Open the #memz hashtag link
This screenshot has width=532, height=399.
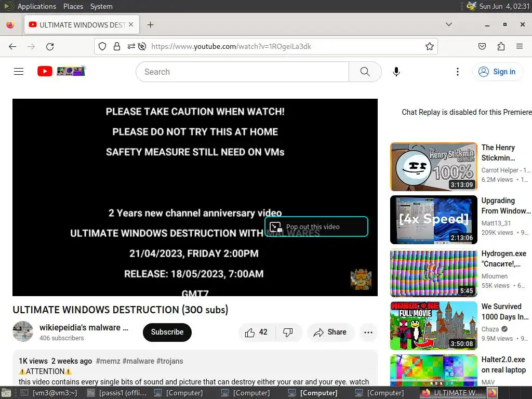[x=108, y=362]
